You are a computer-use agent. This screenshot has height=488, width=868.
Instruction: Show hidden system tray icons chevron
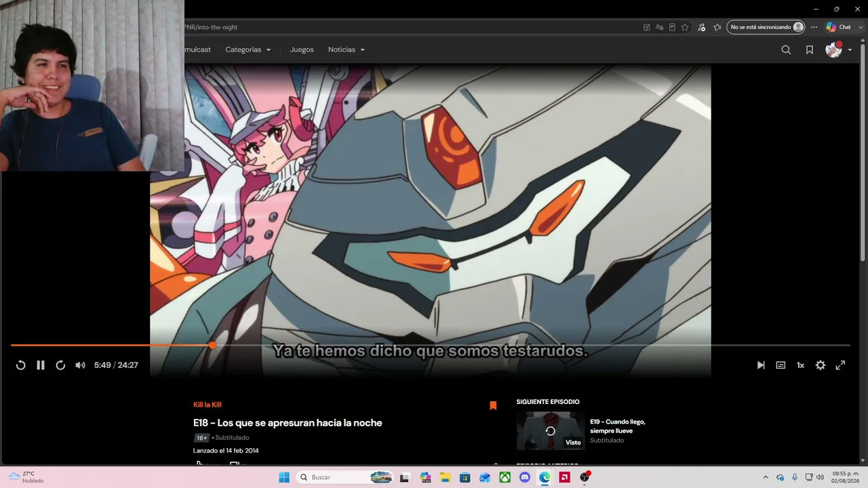tap(766, 477)
